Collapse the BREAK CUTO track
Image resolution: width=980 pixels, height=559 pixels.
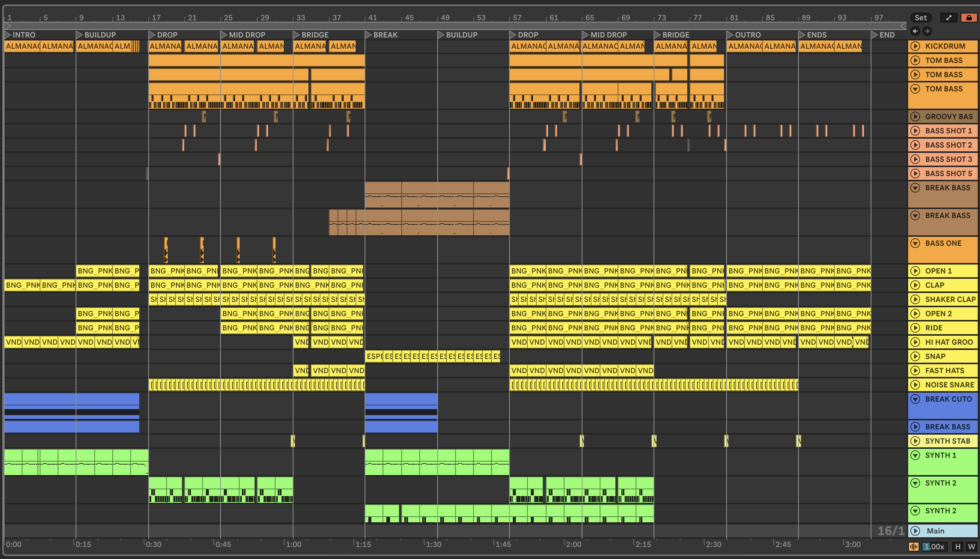pos(915,399)
